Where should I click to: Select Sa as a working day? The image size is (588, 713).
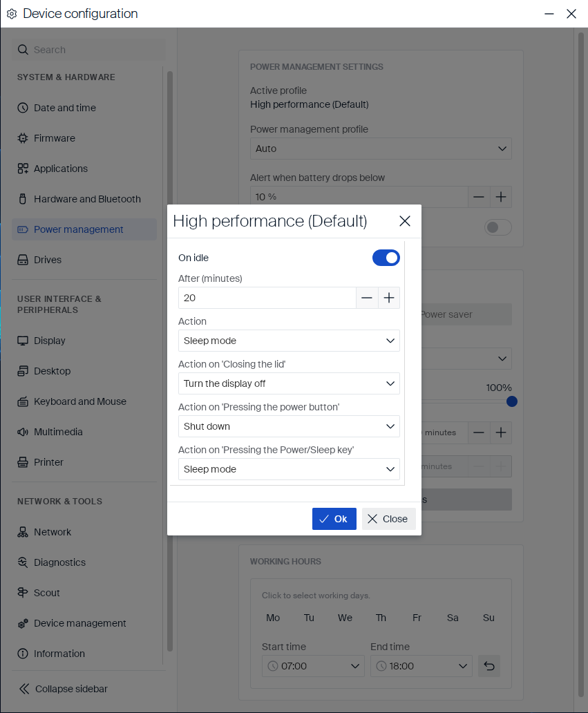pyautogui.click(x=453, y=618)
